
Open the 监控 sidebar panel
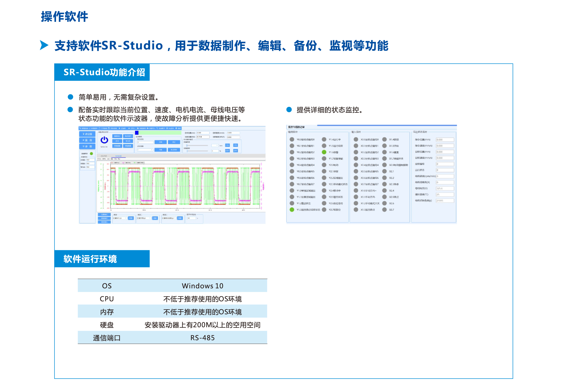tap(88, 140)
